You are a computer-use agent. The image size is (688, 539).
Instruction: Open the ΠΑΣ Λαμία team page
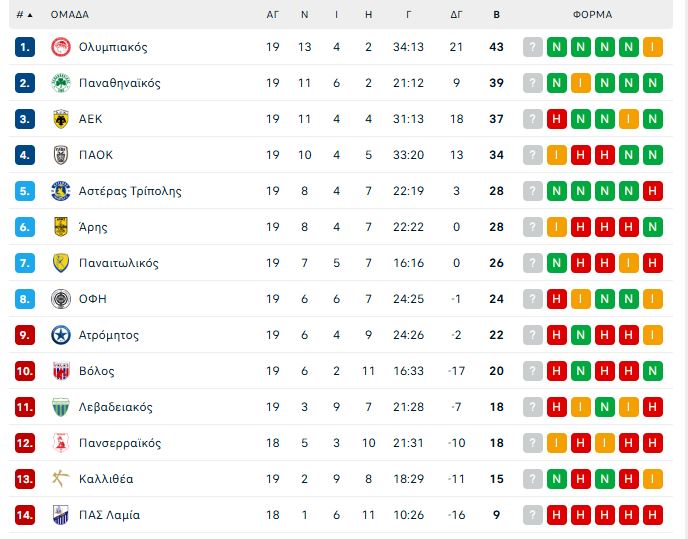(109, 515)
